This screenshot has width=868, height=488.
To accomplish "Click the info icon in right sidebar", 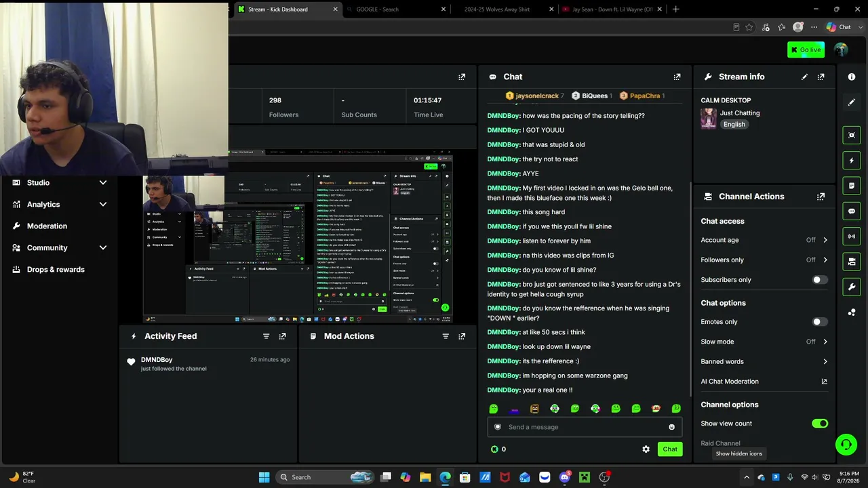I will coord(852,77).
